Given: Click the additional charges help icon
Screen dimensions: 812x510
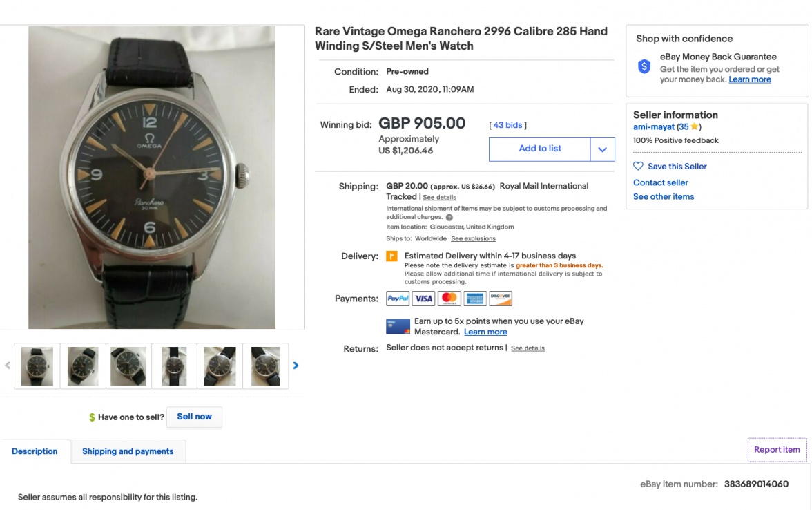Looking at the screenshot, I should click(449, 217).
